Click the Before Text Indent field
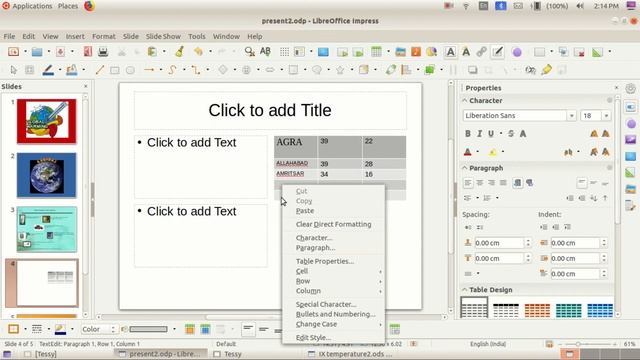The image size is (640, 360). pos(575,243)
